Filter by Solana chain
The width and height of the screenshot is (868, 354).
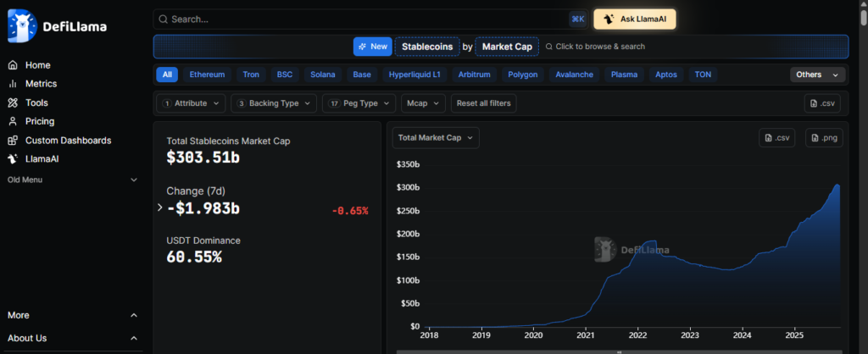[x=323, y=75]
